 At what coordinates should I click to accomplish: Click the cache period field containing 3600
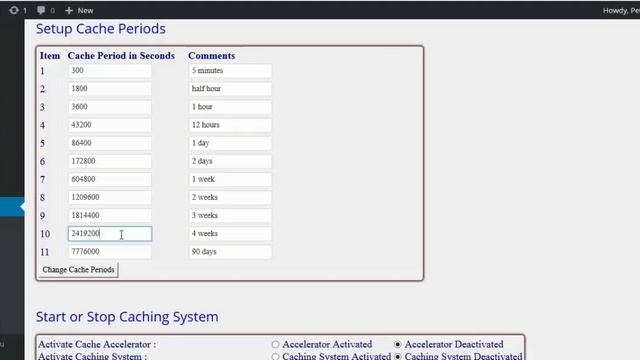(x=110, y=107)
